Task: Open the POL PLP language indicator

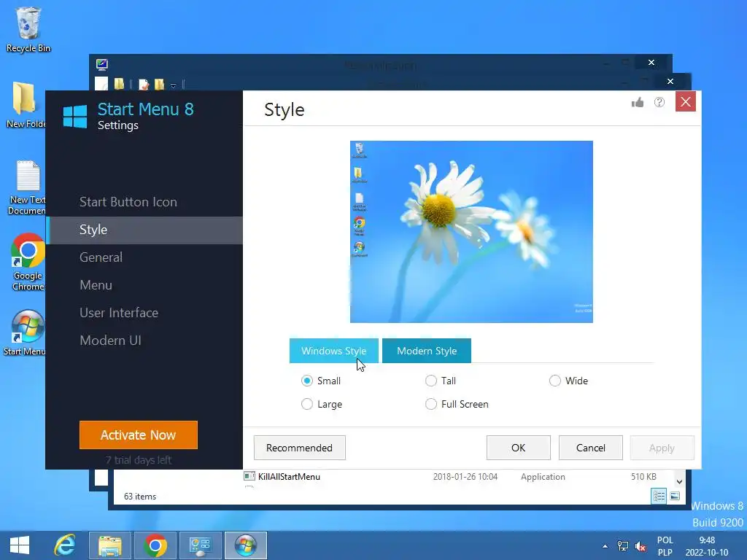Action: 665,546
